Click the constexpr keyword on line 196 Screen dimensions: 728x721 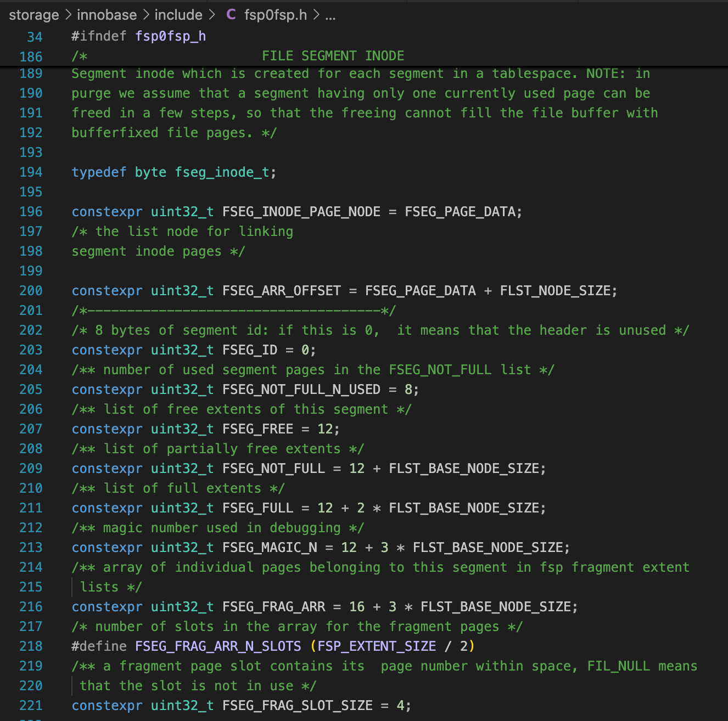pos(107,211)
